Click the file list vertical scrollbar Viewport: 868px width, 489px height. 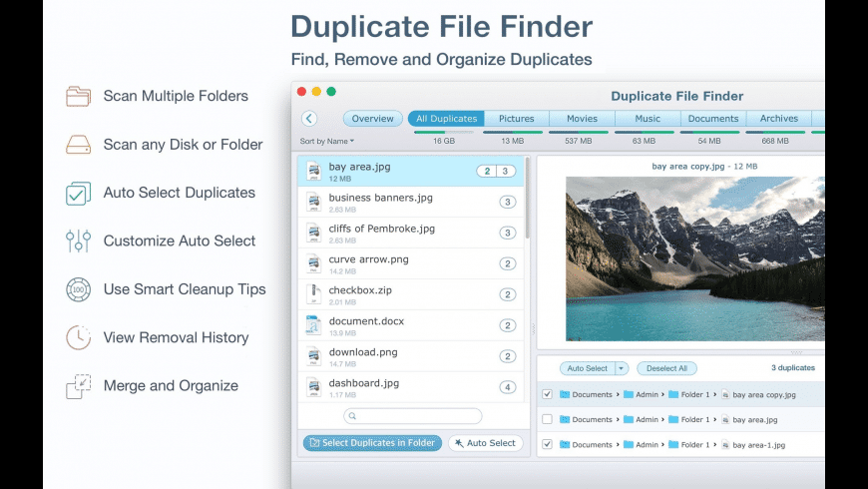[527, 200]
